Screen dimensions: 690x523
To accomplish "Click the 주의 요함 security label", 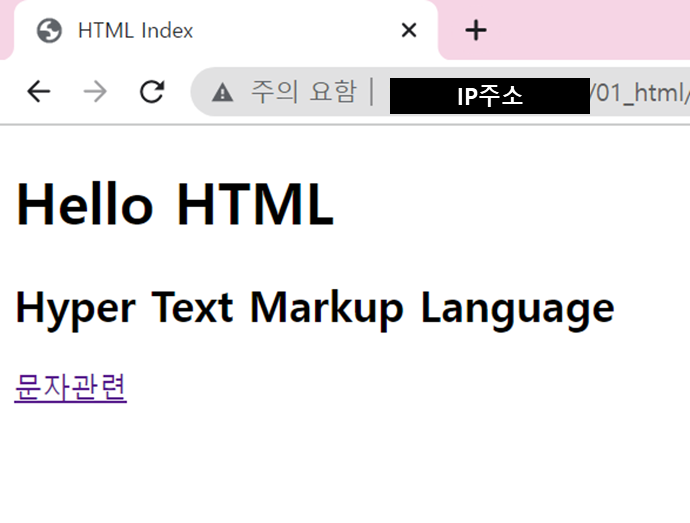I will [304, 92].
